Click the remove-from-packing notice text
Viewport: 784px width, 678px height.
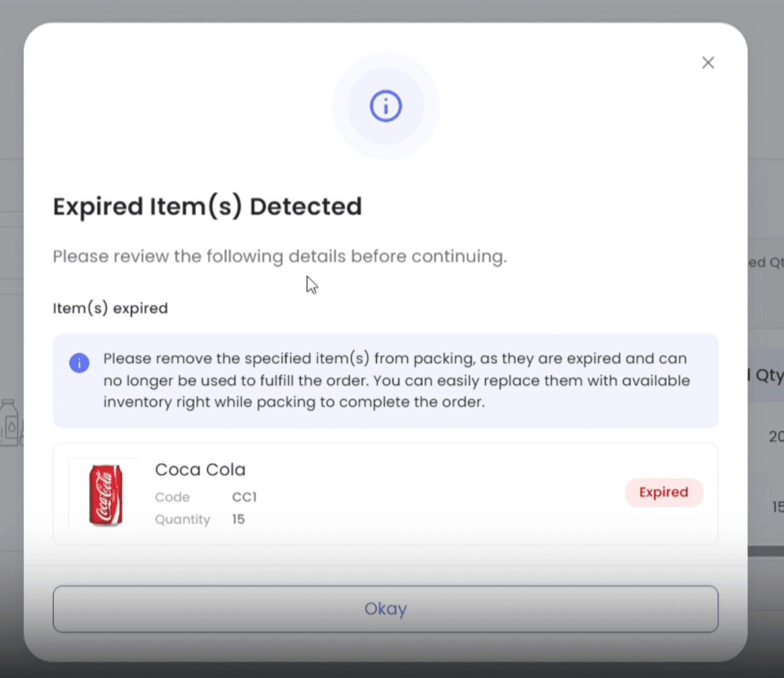pyautogui.click(x=396, y=380)
